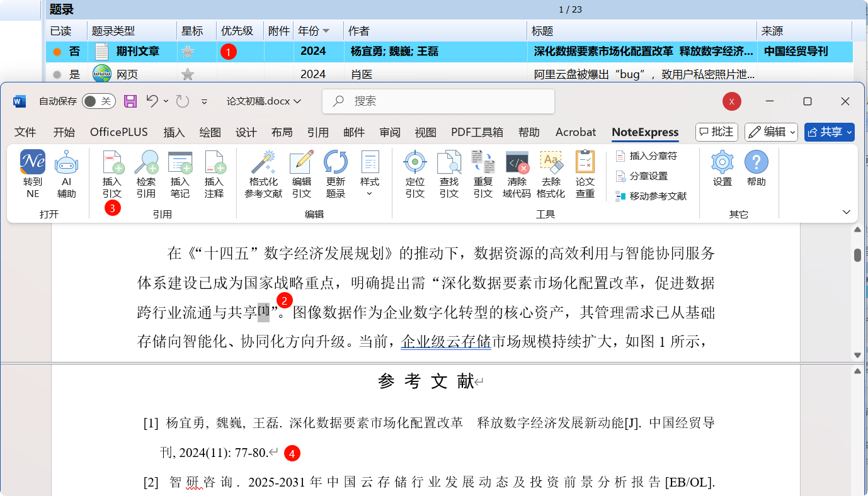
Task: Switch to the OfficePLUS tab
Action: (119, 132)
